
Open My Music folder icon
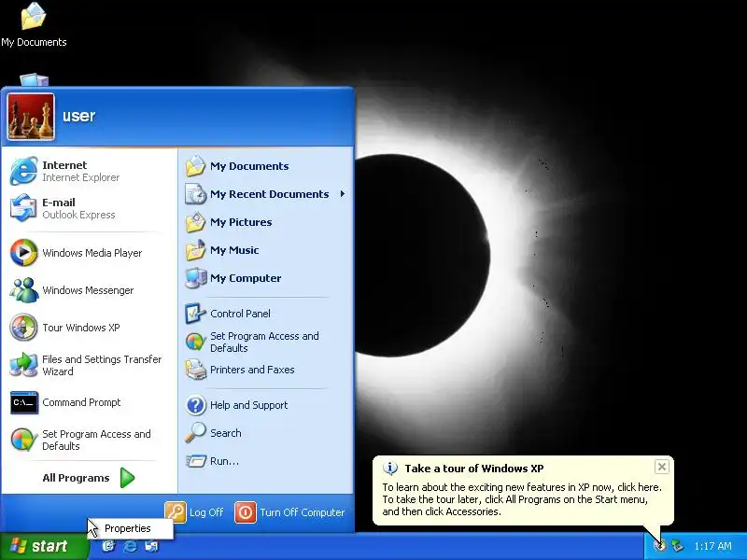click(195, 250)
